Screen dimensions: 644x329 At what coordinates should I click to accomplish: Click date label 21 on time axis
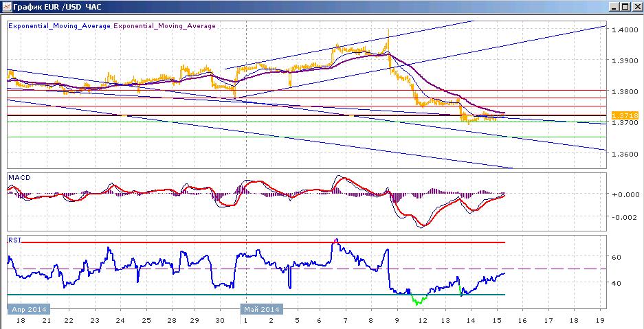[x=47, y=320]
